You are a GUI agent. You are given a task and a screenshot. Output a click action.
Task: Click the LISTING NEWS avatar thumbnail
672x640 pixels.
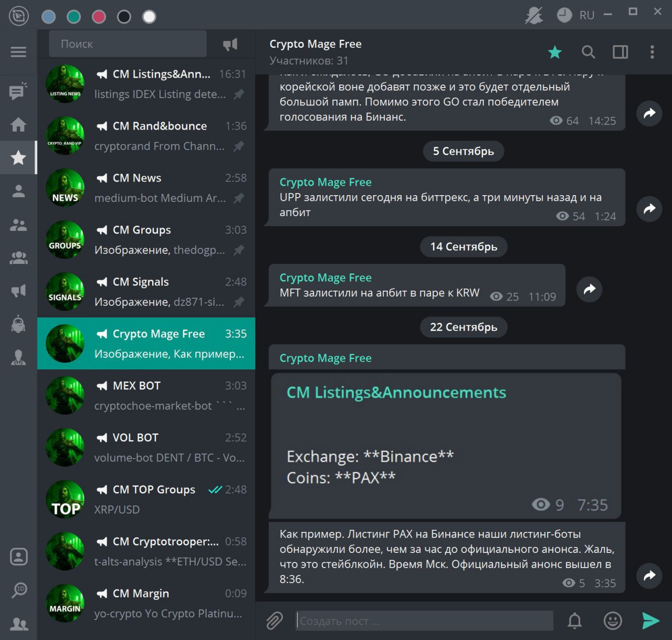coord(65,84)
